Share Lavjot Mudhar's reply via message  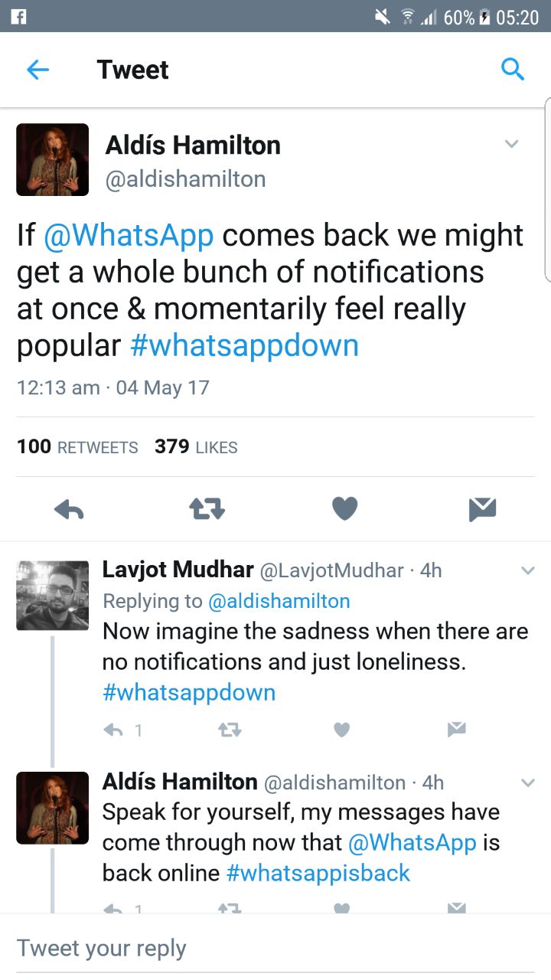(457, 730)
